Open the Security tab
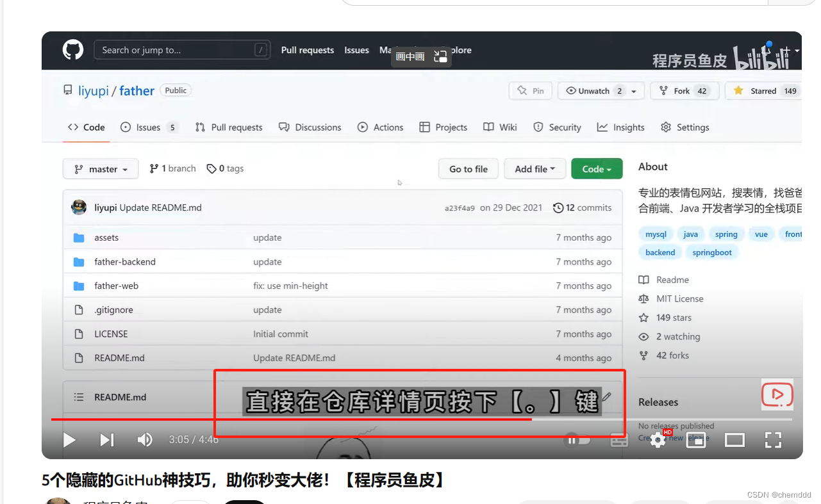Image resolution: width=821 pixels, height=504 pixels. (x=558, y=127)
